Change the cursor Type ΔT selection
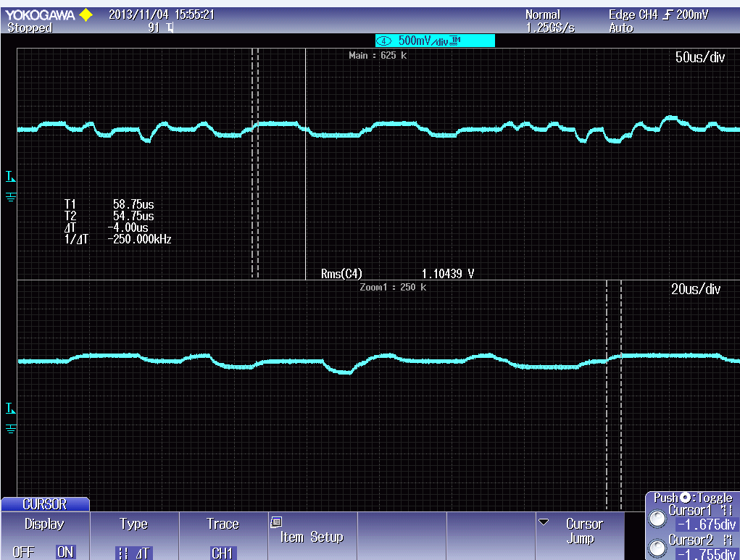 pos(133,553)
